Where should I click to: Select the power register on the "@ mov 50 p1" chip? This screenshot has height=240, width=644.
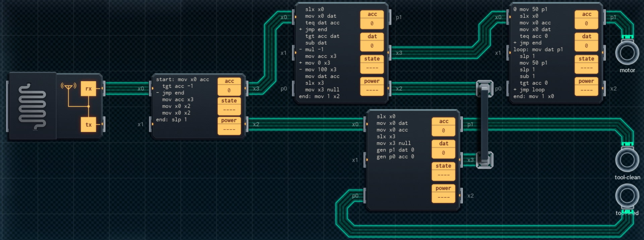click(586, 86)
